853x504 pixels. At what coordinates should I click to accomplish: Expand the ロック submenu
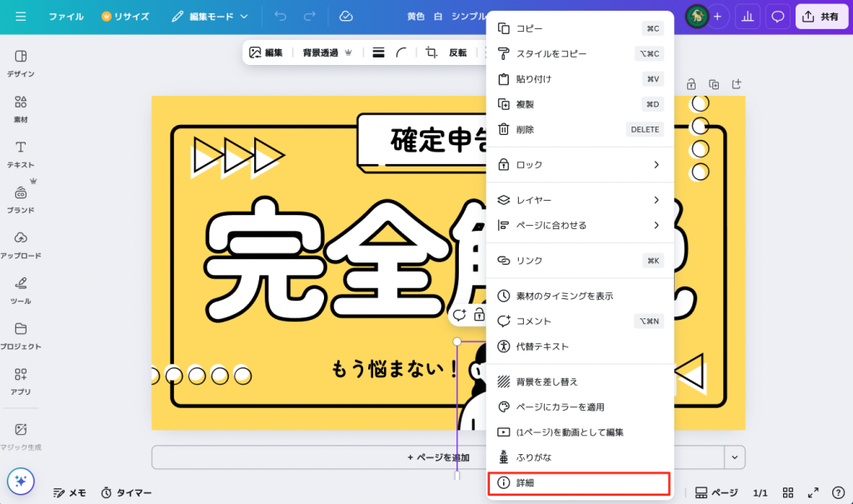pos(580,165)
